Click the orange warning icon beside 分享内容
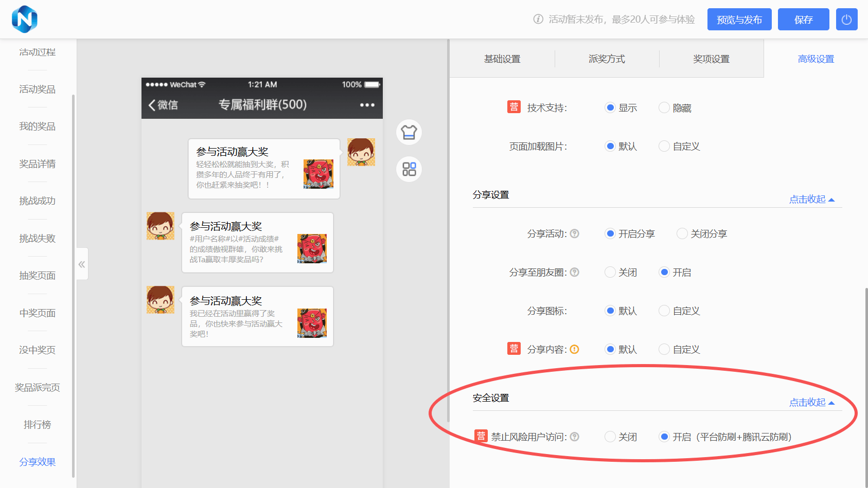The width and height of the screenshot is (868, 488). [575, 349]
